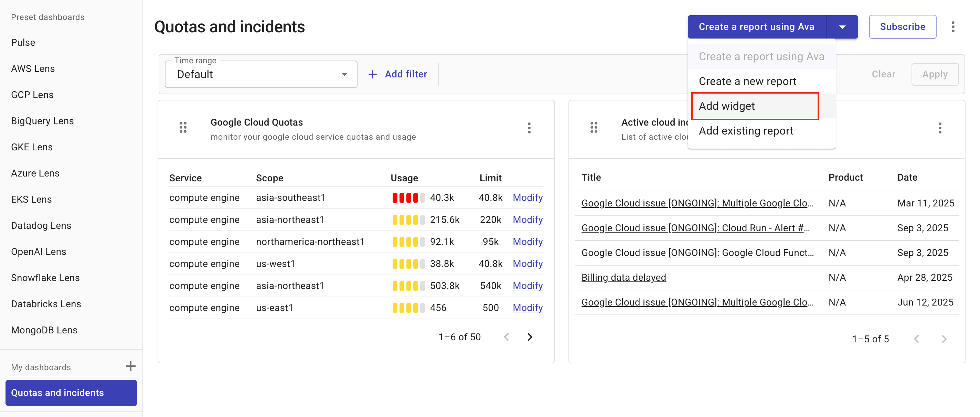Image resolution: width=980 pixels, height=417 pixels.
Task: Click the Date column header
Action: click(907, 177)
